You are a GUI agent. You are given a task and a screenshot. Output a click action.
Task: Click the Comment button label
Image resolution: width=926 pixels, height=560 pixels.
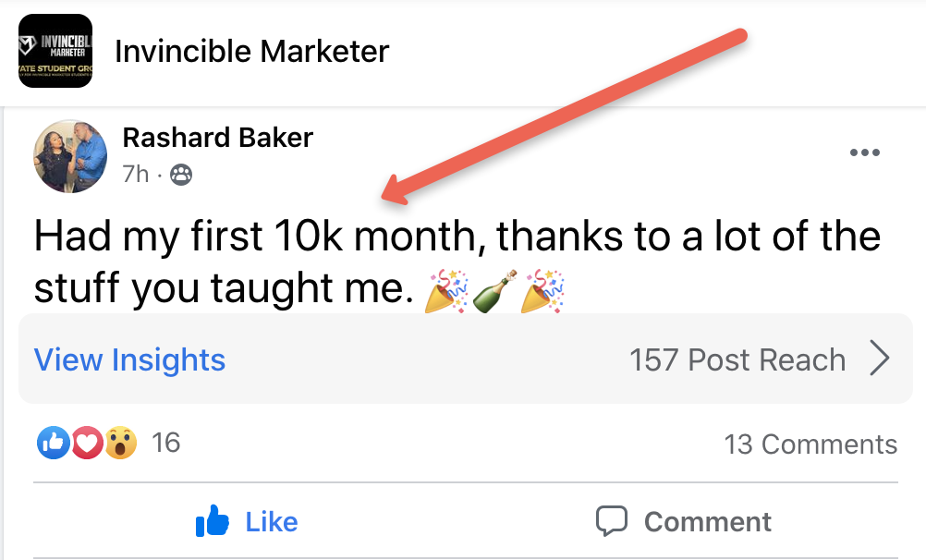coord(708,522)
